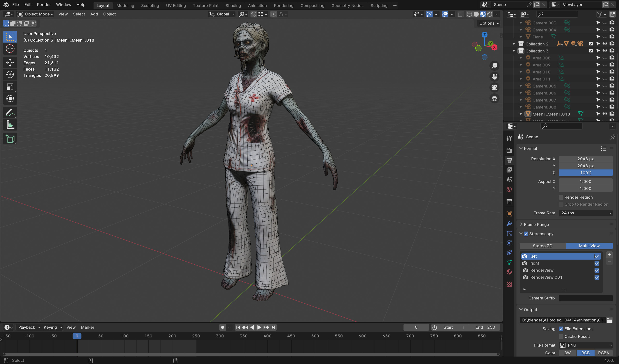Open the Modifiers wrench tab
The height and width of the screenshot is (364, 619).
[509, 224]
